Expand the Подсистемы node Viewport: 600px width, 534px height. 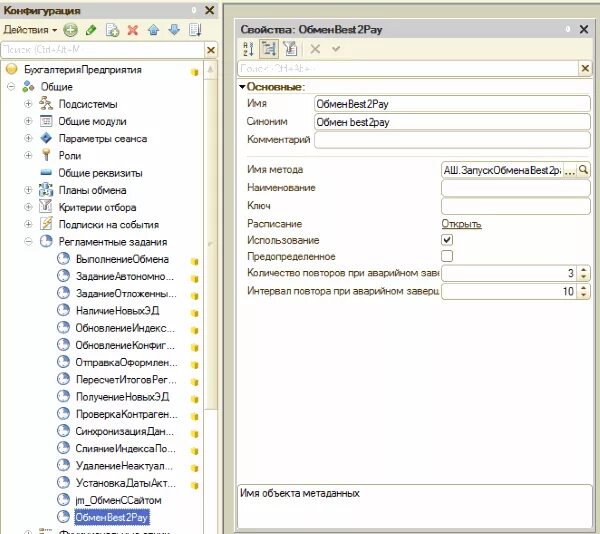28,104
